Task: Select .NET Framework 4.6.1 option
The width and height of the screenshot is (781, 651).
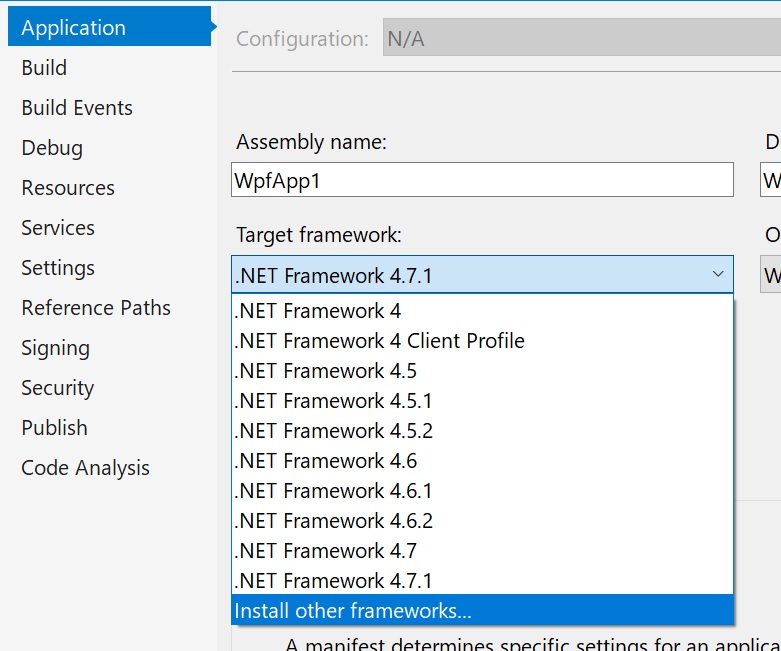Action: [482, 491]
